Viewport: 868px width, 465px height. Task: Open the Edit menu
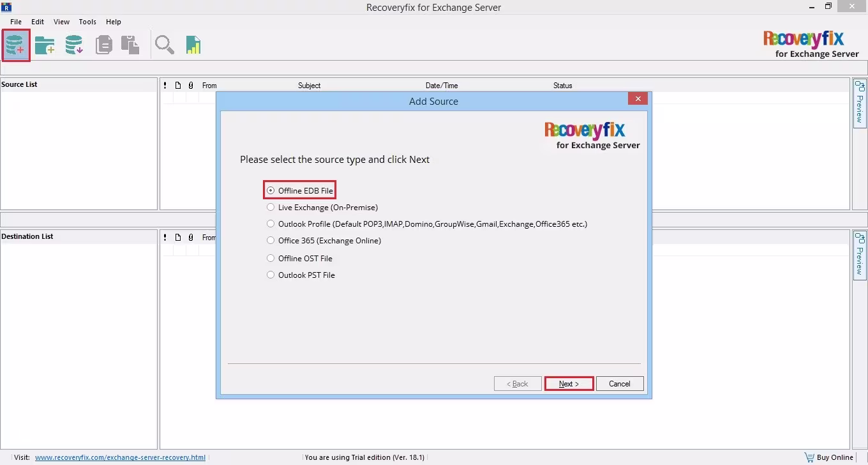pos(38,22)
